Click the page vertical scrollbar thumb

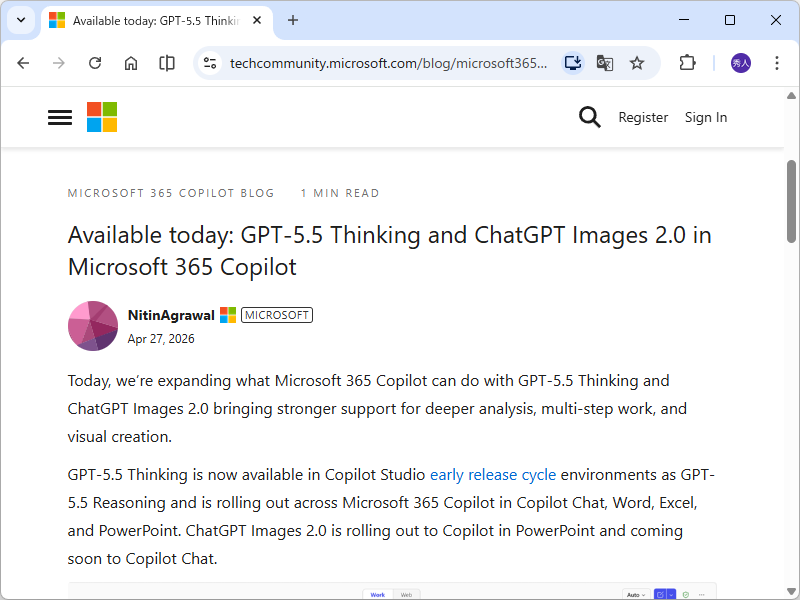click(791, 200)
